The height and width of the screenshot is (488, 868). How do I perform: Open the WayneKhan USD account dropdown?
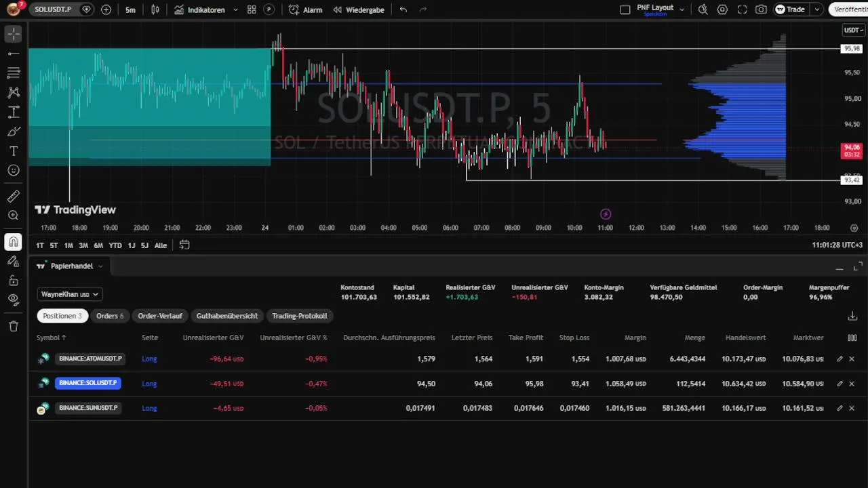tap(70, 294)
